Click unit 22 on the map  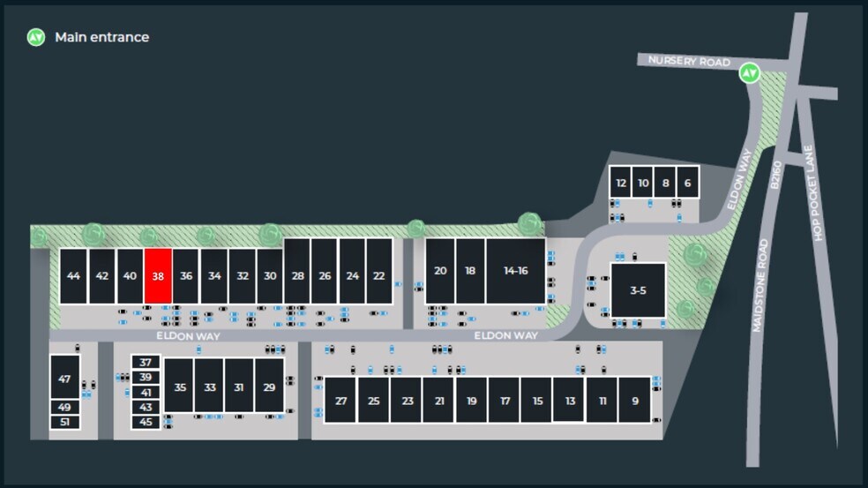pyautogui.click(x=379, y=276)
